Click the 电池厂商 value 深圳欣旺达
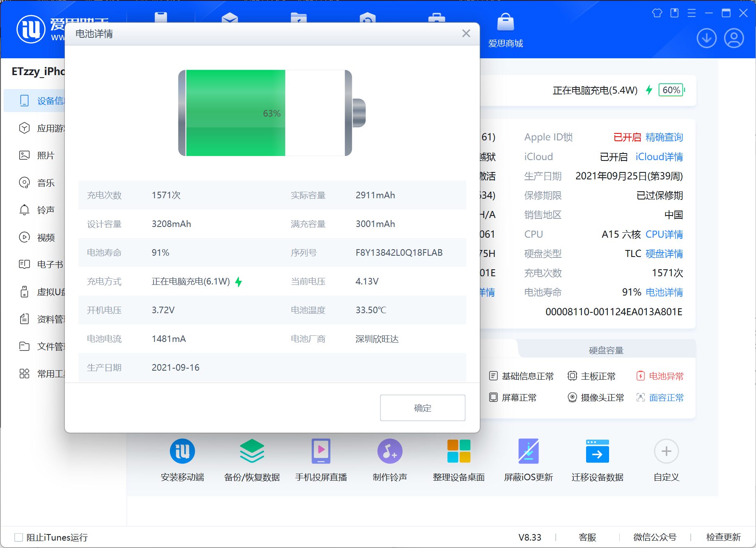Viewport: 756px width, 548px height. point(377,339)
